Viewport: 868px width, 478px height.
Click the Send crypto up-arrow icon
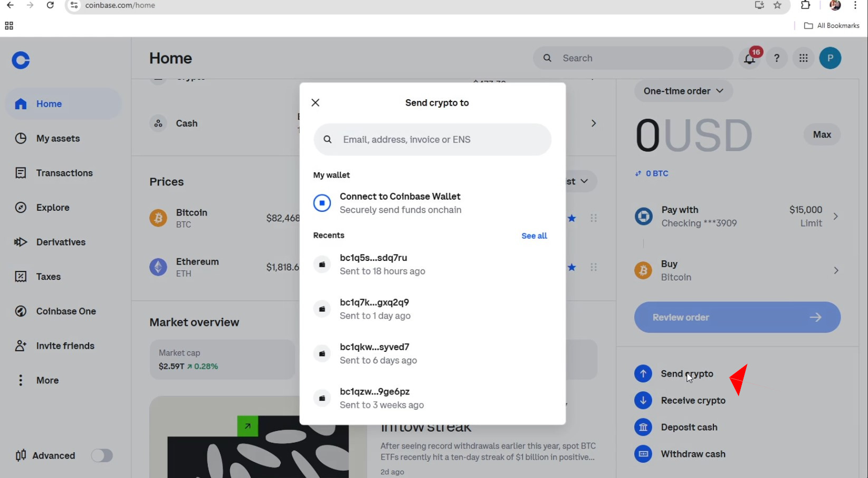(643, 373)
